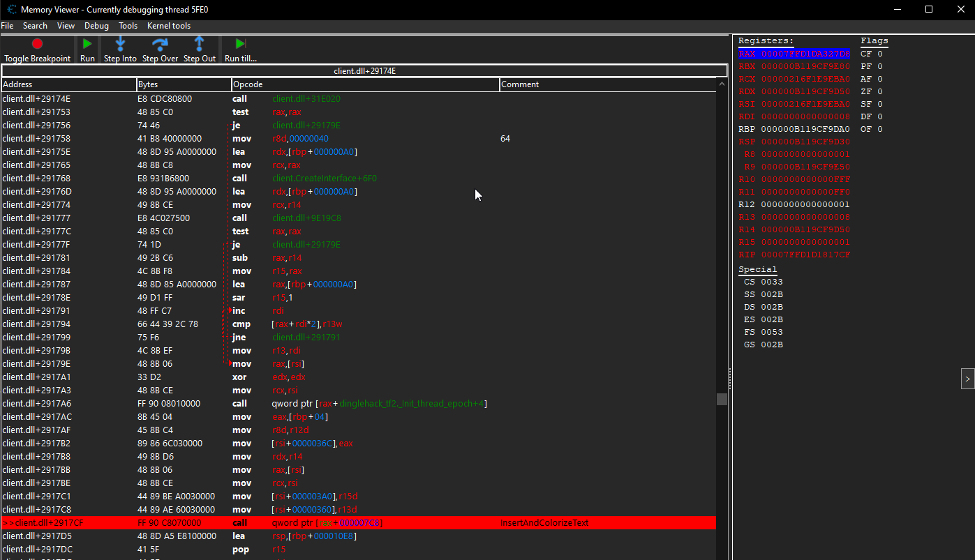Select the call client.dll+9E19C8 row

[359, 218]
